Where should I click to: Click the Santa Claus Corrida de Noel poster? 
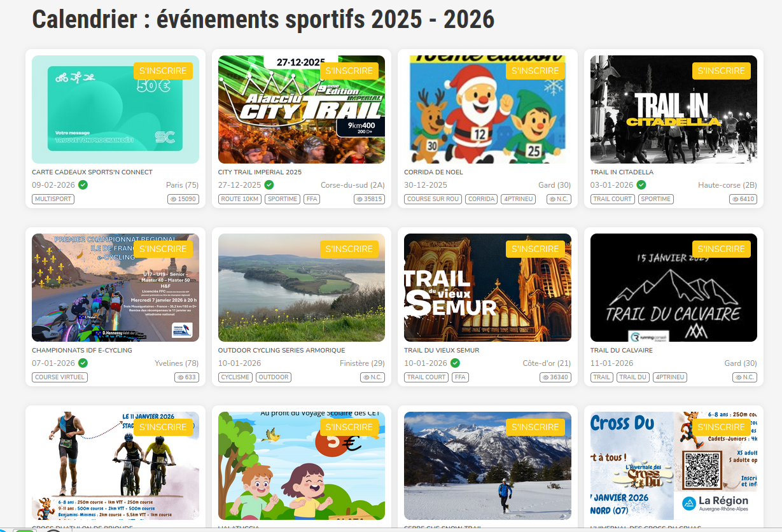(487, 109)
